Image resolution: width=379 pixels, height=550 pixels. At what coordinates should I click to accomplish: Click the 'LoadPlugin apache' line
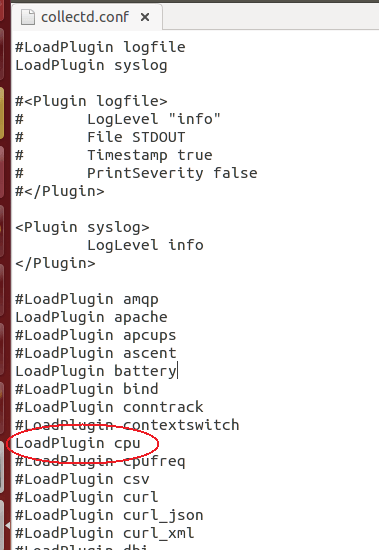(x=91, y=317)
